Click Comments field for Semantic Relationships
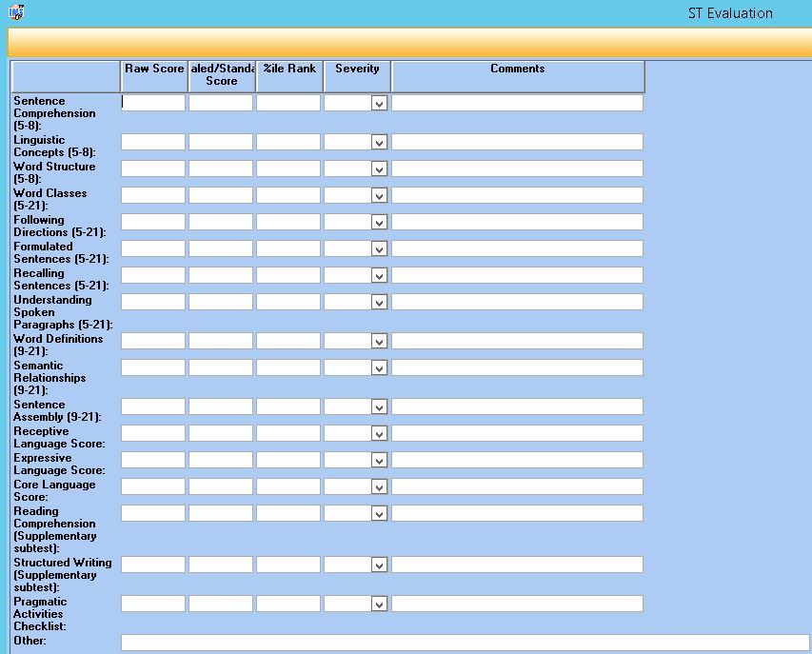 click(x=517, y=367)
